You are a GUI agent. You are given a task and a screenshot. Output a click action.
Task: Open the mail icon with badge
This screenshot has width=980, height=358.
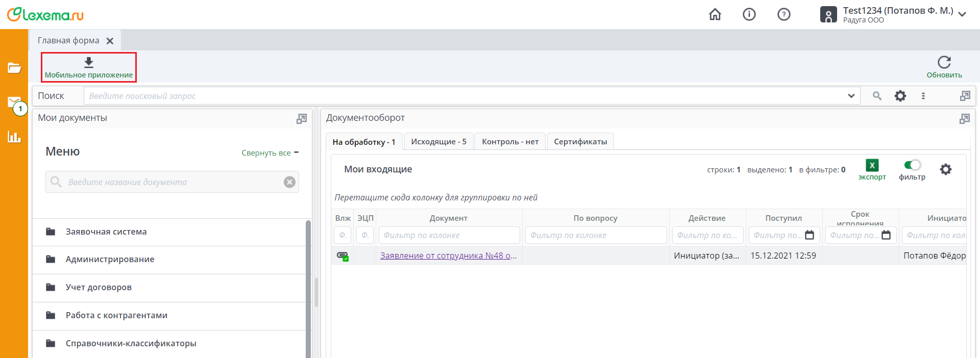[x=14, y=103]
